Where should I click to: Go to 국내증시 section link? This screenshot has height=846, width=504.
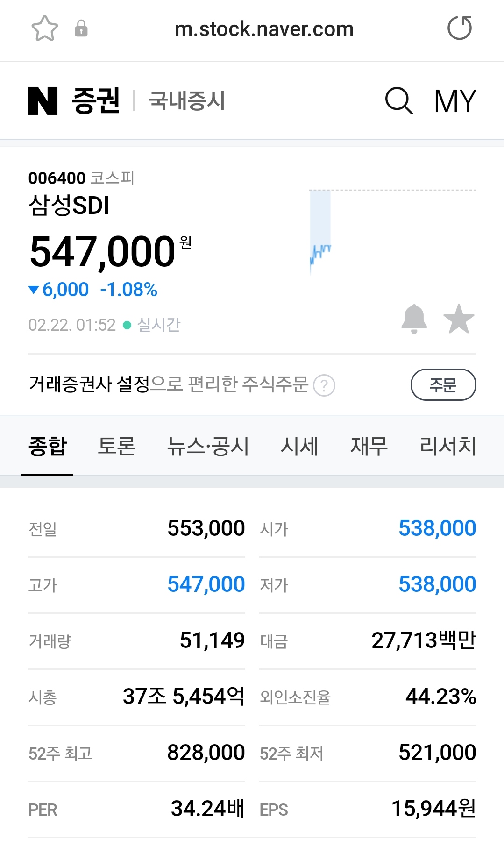187,101
